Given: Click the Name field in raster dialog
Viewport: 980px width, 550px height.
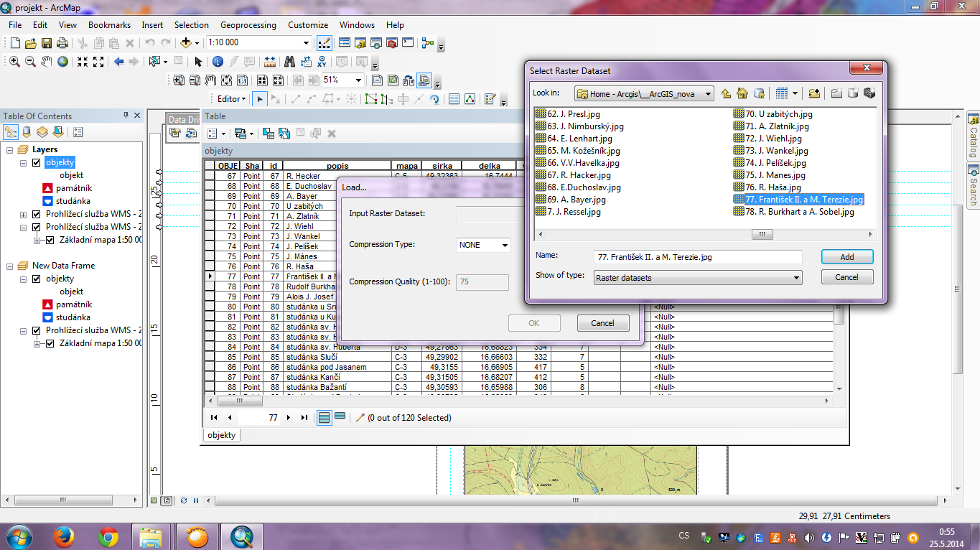Looking at the screenshot, I should 698,256.
